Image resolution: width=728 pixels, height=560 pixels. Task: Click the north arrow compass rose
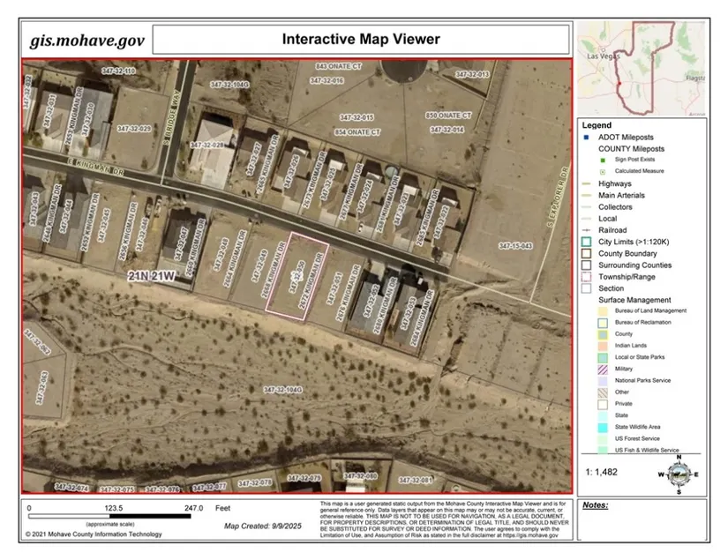pos(678,474)
